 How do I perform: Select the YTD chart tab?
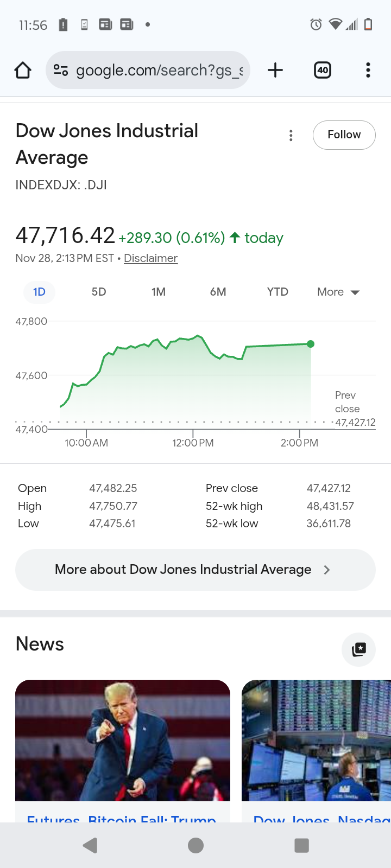pyautogui.click(x=278, y=292)
